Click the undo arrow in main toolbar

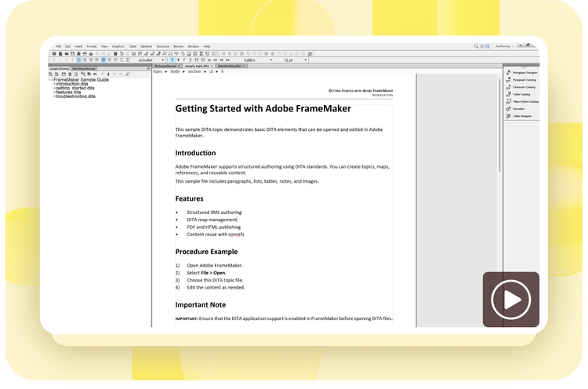click(x=122, y=53)
